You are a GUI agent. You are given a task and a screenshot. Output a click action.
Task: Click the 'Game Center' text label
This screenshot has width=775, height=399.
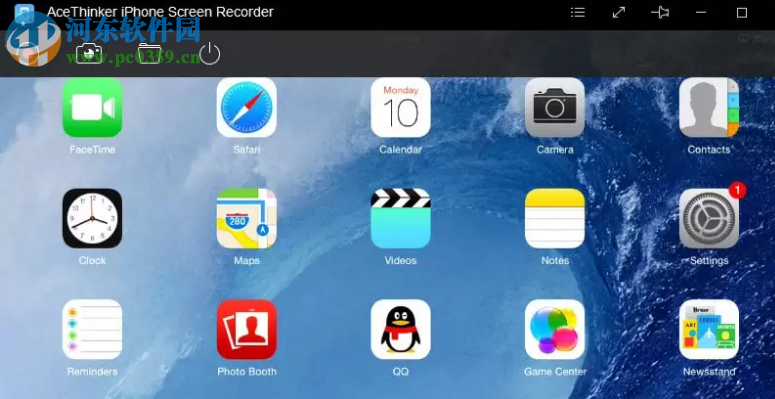tap(555, 371)
